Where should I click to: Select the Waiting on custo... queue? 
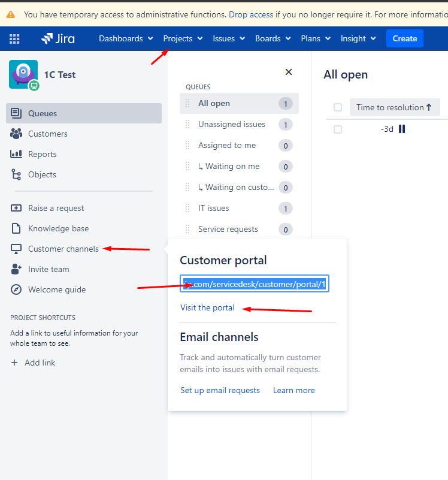click(x=239, y=188)
